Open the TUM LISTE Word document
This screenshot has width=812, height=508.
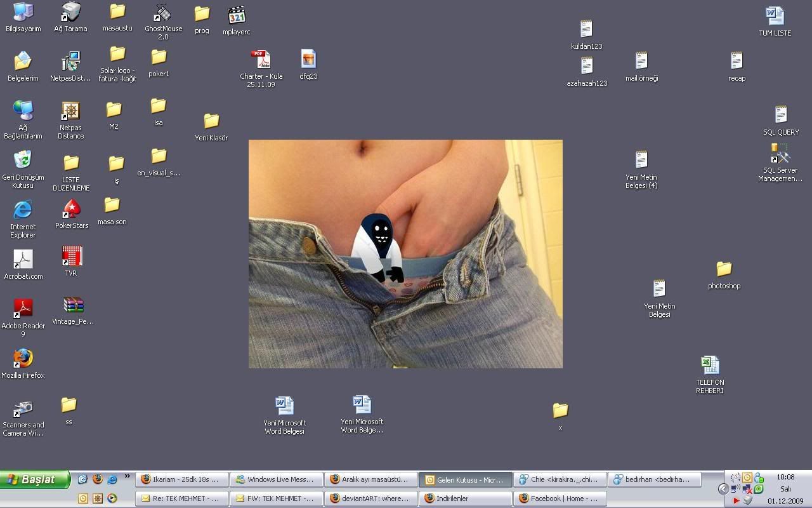click(x=775, y=17)
